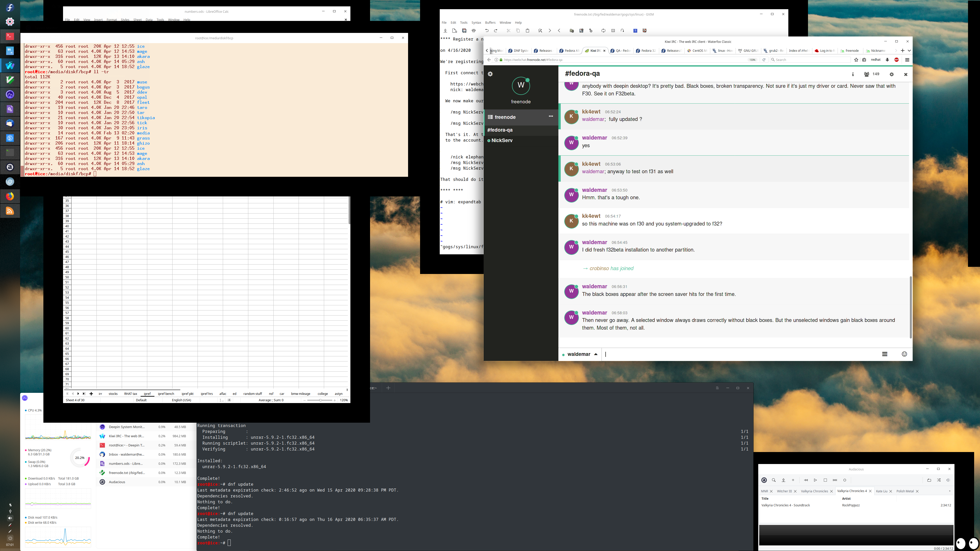Open emoji picker in message bar
The height and width of the screenshot is (551, 980).
coord(904,354)
